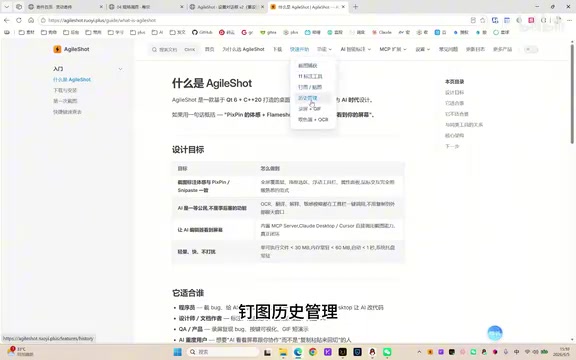Open File Explorer from taskbar
576x360 pixels.
coord(283,352)
